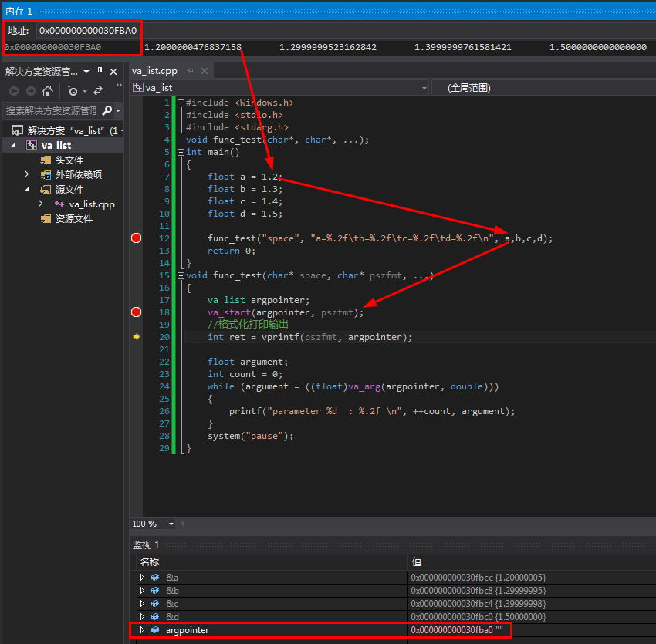
Task: Expand the va_list.cpp file node
Action: [40, 204]
